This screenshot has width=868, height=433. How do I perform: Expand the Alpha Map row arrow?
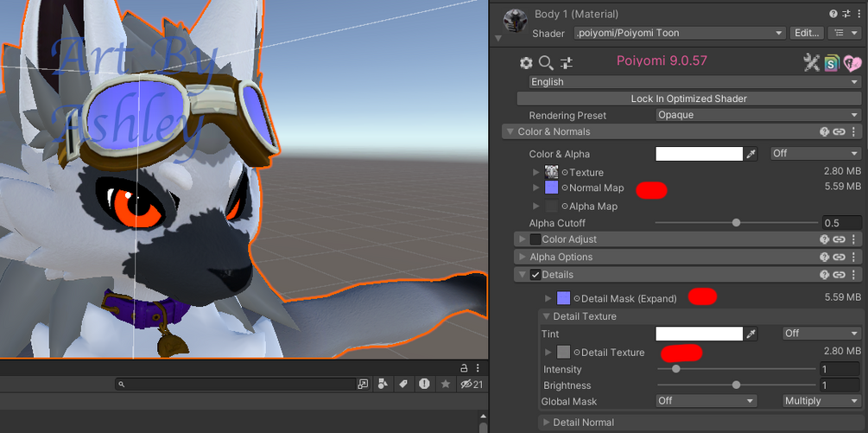click(x=535, y=206)
